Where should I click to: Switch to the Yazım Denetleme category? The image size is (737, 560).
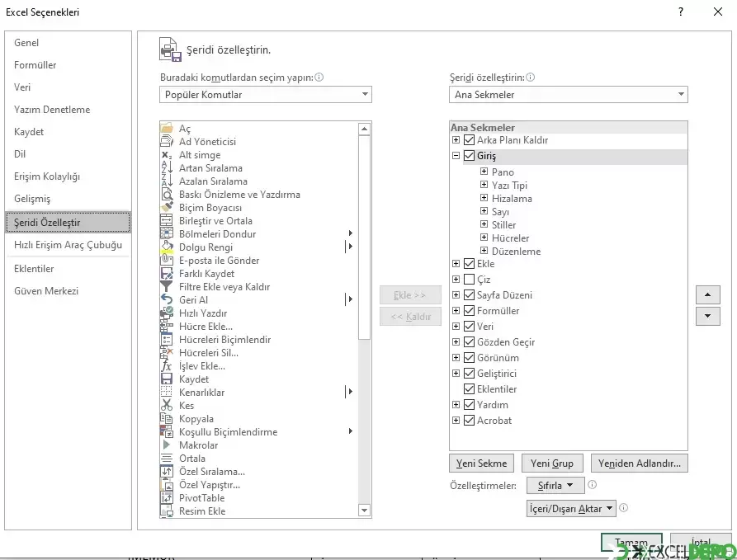coord(69,110)
